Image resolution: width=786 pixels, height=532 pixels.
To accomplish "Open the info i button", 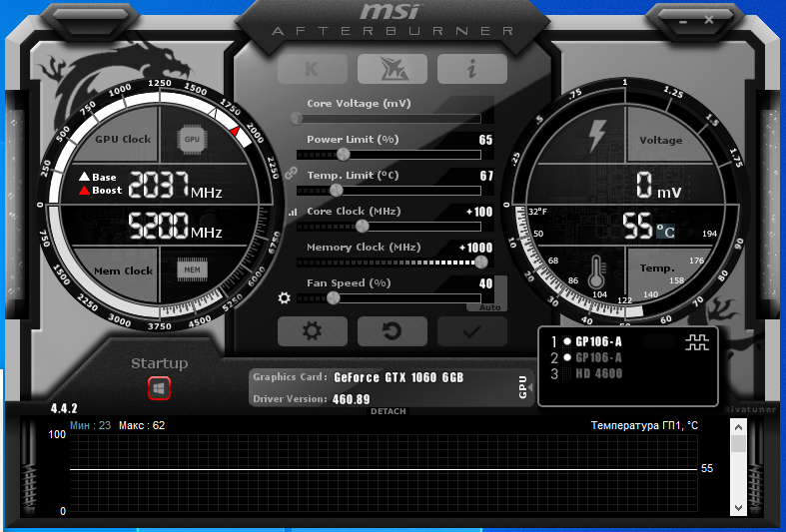I will 471,69.
